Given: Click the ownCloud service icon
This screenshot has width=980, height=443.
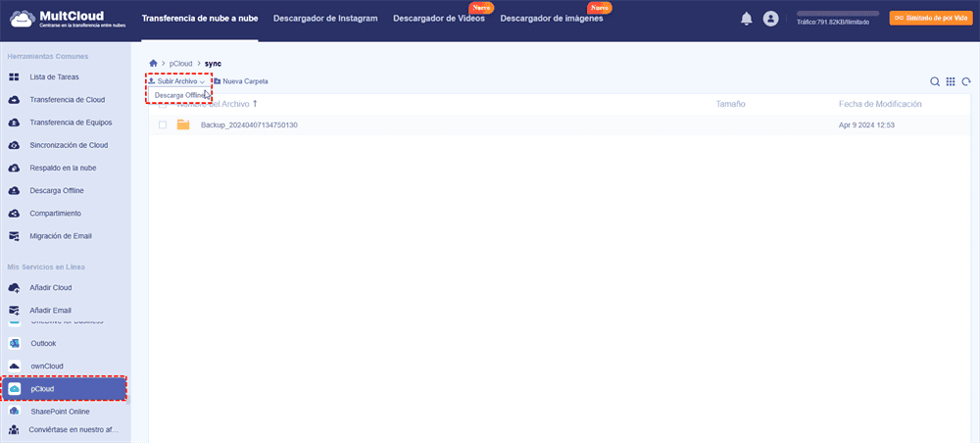Looking at the screenshot, I should click(x=15, y=366).
